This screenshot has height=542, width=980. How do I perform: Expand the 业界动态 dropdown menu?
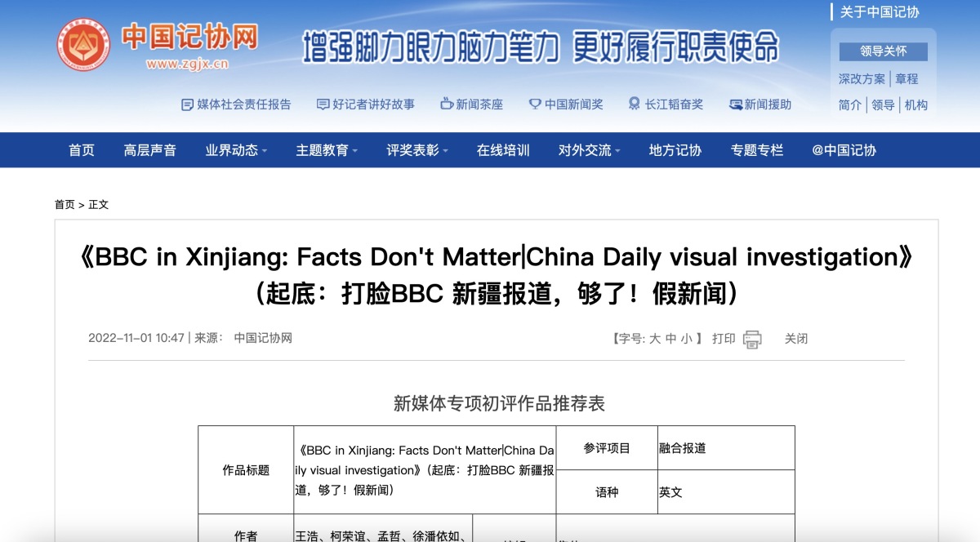[x=264, y=151]
